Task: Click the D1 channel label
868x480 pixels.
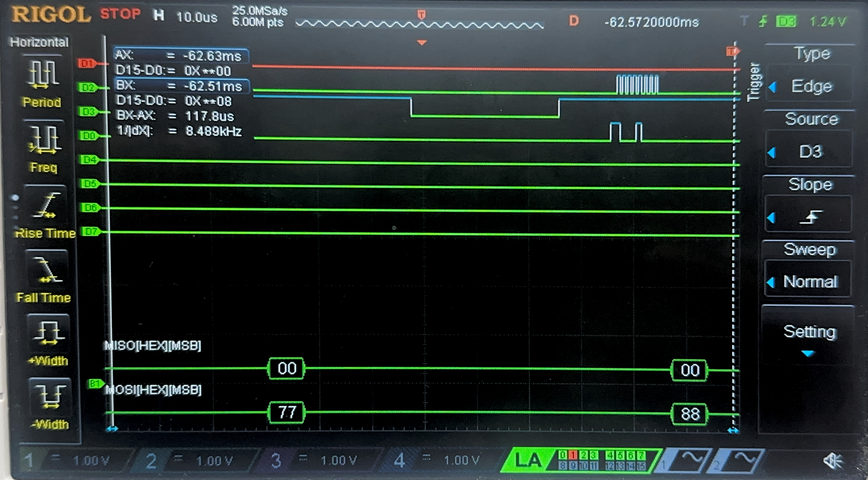Action: pos(87,63)
